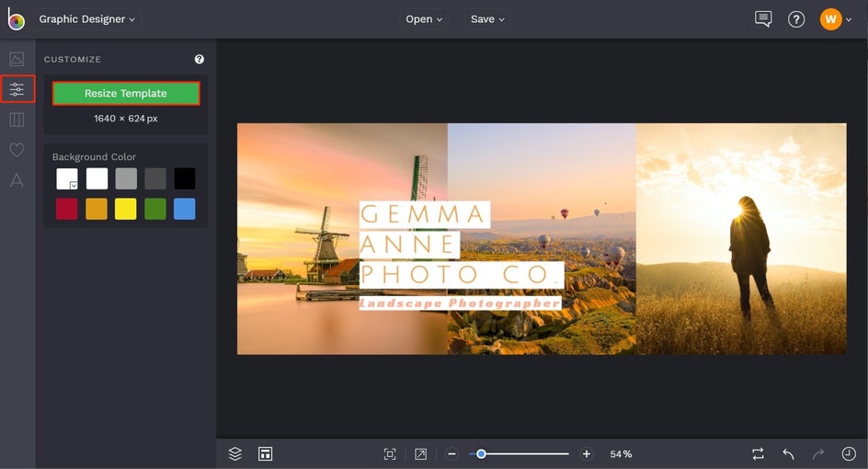Click the zoom slider handle
The image size is (868, 469).
pyautogui.click(x=481, y=454)
